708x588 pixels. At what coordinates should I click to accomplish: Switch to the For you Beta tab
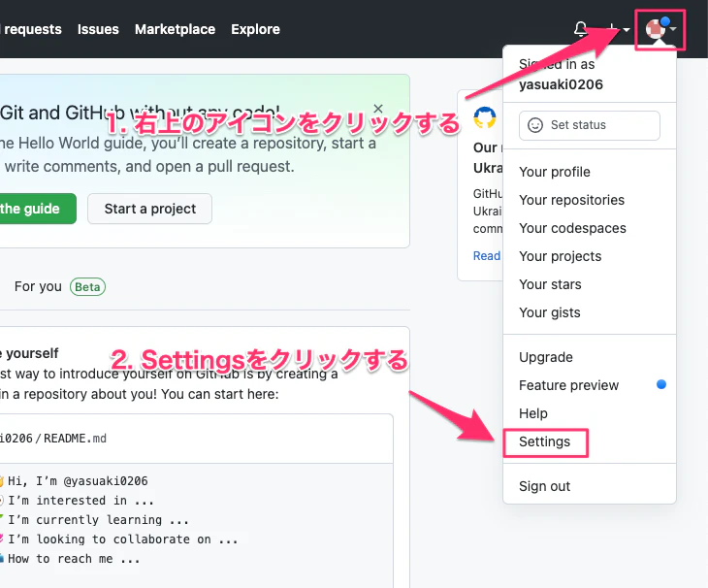(x=59, y=286)
